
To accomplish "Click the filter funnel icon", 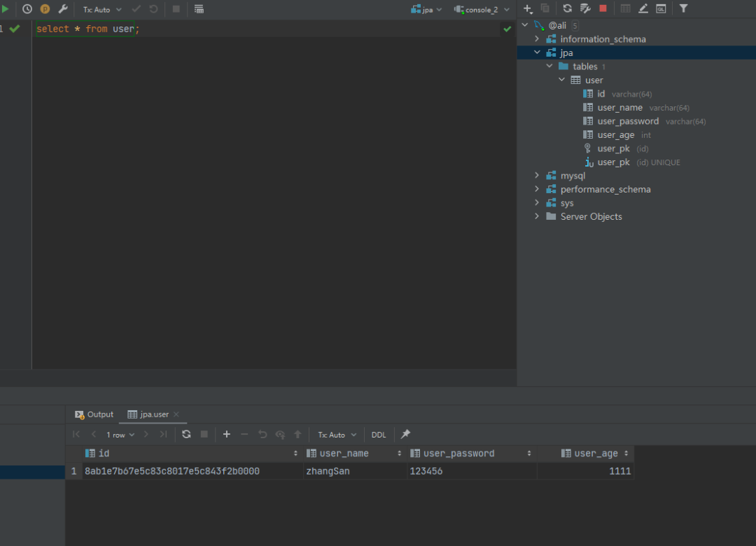I will click(x=684, y=8).
